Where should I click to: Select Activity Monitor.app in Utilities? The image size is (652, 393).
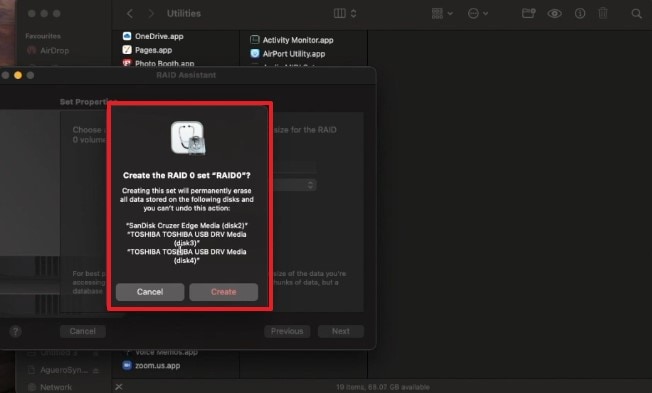tap(292, 40)
